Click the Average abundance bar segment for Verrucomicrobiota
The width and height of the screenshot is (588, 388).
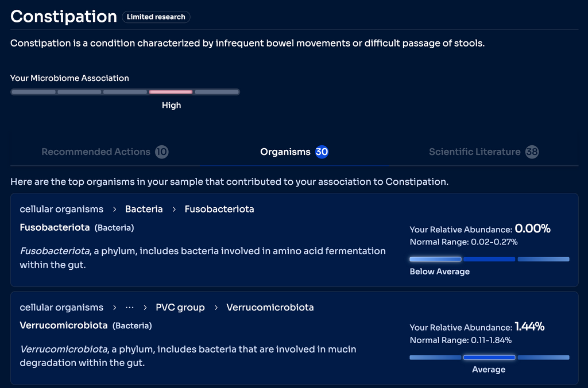click(489, 358)
